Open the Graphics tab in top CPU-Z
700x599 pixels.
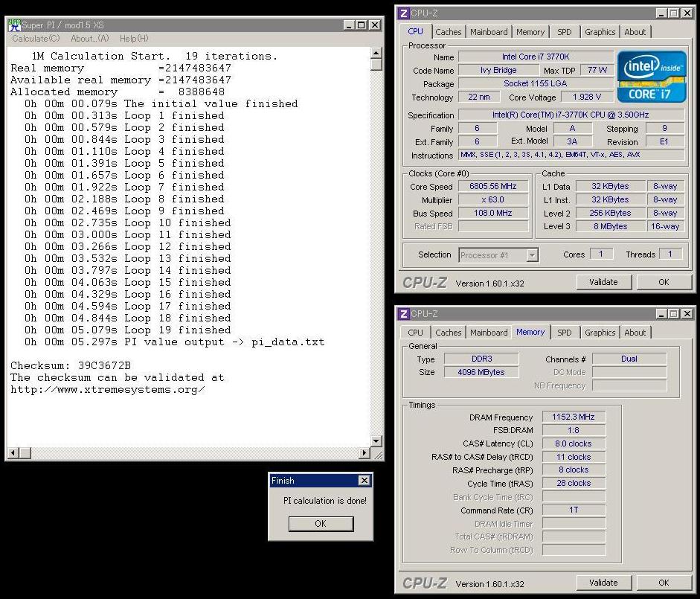pos(600,32)
